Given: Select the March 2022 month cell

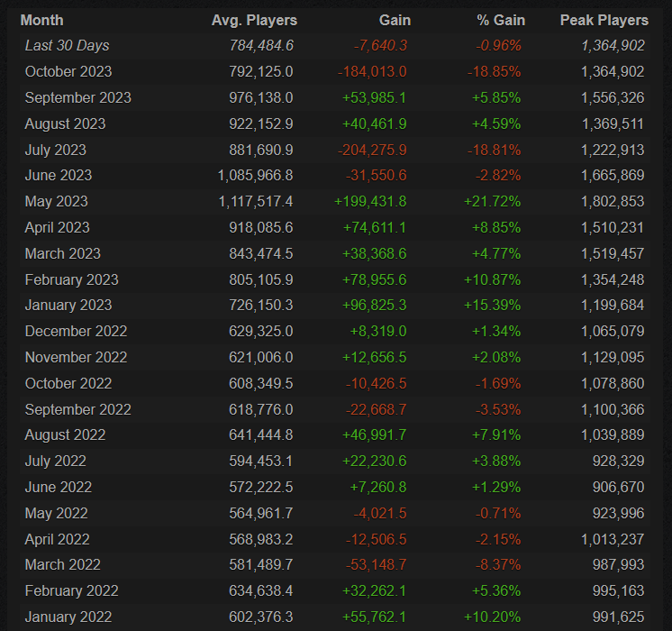Looking at the screenshot, I should pyautogui.click(x=62, y=565).
